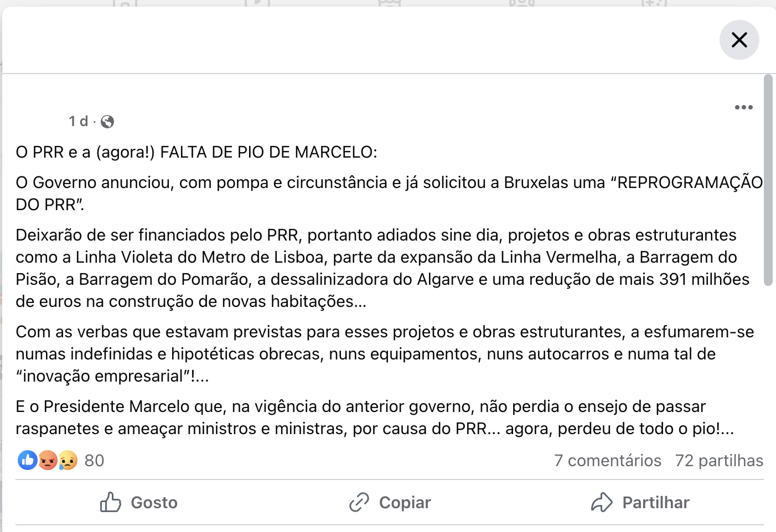Copy post link with Copiar button

[390, 502]
